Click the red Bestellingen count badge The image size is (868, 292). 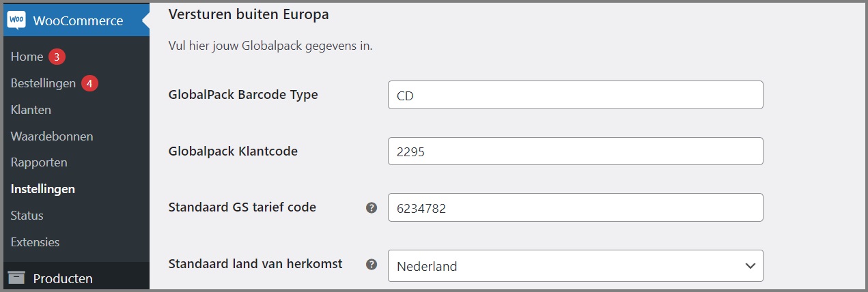pyautogui.click(x=89, y=83)
